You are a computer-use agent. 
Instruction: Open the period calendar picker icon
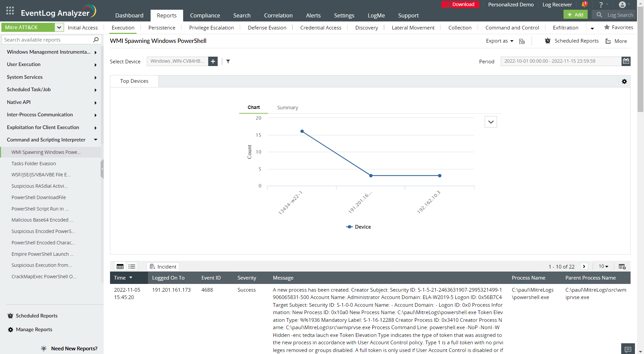[626, 61]
